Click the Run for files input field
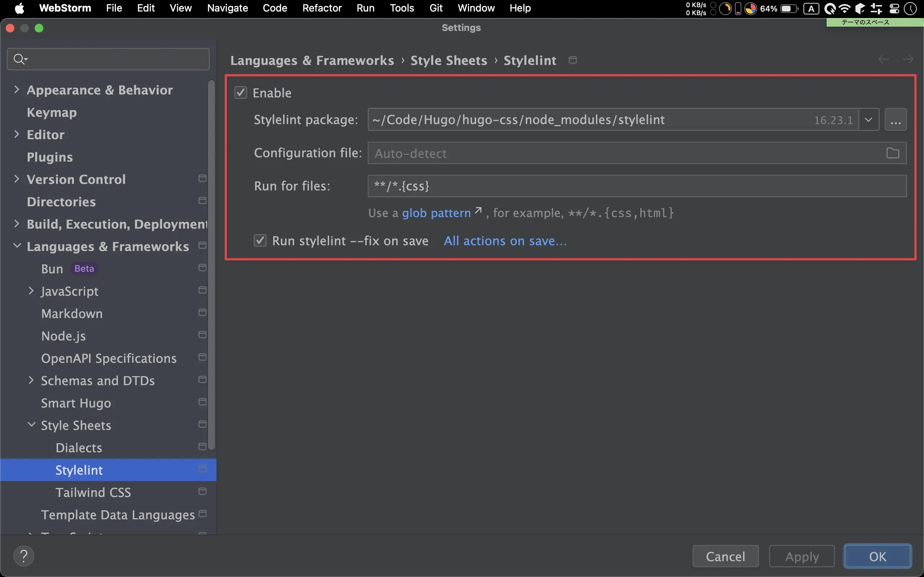This screenshot has width=924, height=577. click(x=636, y=186)
